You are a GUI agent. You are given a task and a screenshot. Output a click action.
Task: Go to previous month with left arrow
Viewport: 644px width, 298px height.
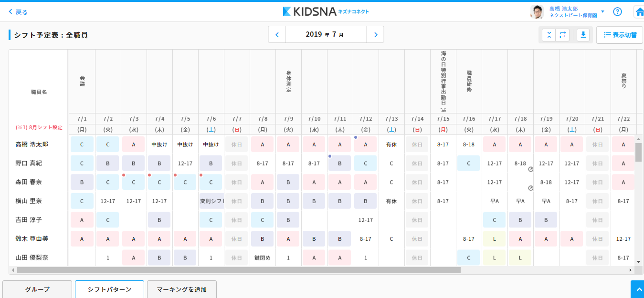click(277, 35)
